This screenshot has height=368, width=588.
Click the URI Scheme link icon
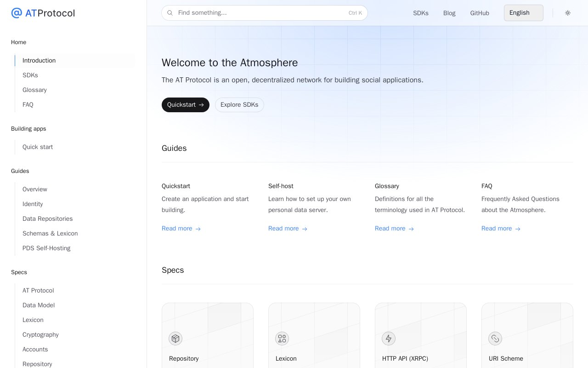(x=495, y=339)
